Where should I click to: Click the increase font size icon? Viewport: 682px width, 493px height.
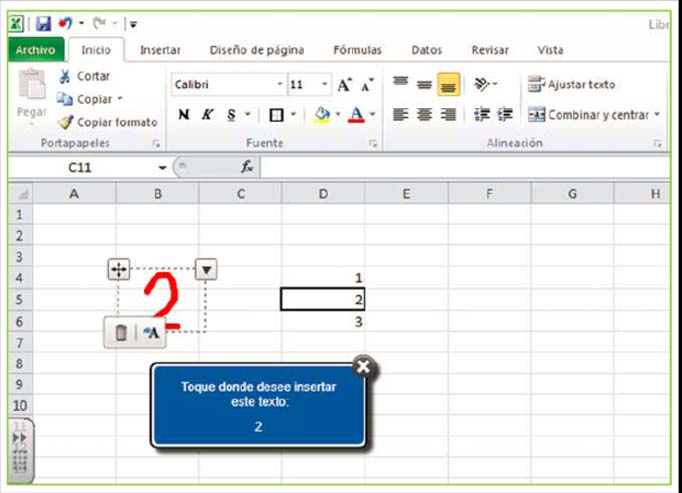pyautogui.click(x=344, y=86)
